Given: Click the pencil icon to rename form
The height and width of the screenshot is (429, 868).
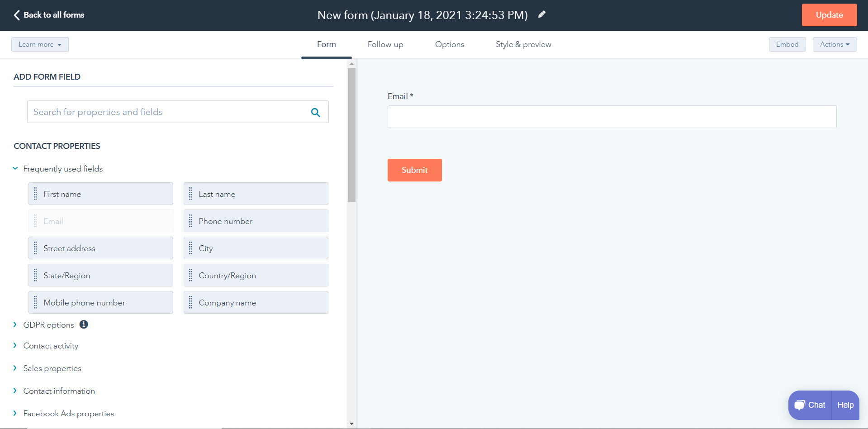Looking at the screenshot, I should click(x=541, y=14).
